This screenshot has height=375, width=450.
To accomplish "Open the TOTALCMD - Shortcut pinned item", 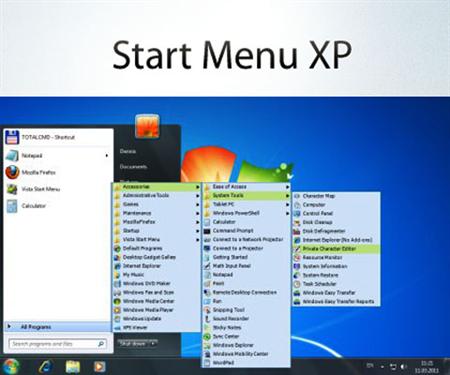I will point(58,137).
